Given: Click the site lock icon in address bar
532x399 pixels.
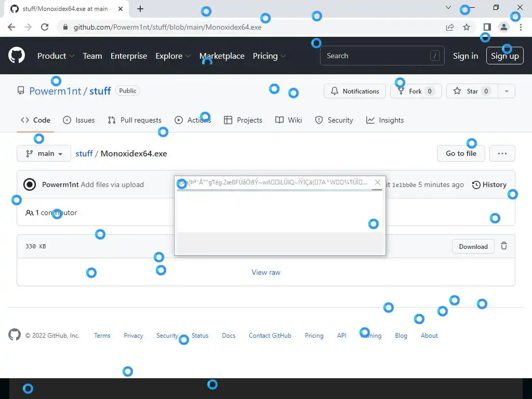Looking at the screenshot, I should pyautogui.click(x=66, y=27).
